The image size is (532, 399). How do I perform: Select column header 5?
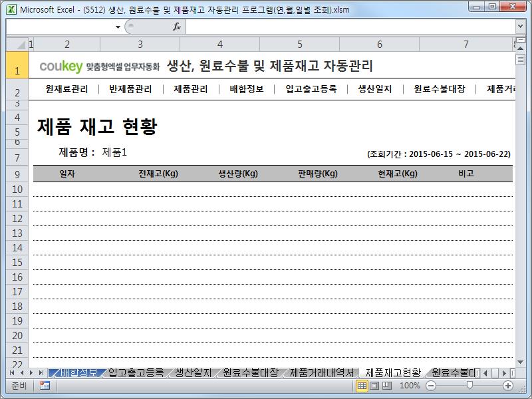(x=300, y=45)
